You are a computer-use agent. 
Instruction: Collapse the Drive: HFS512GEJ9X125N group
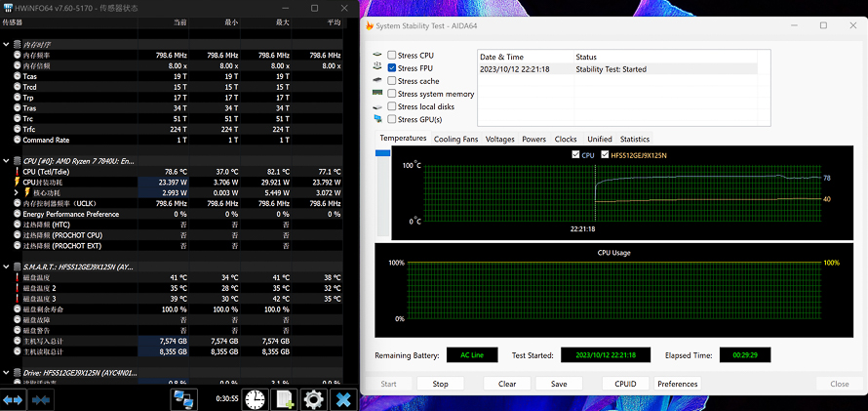pyautogui.click(x=6, y=373)
